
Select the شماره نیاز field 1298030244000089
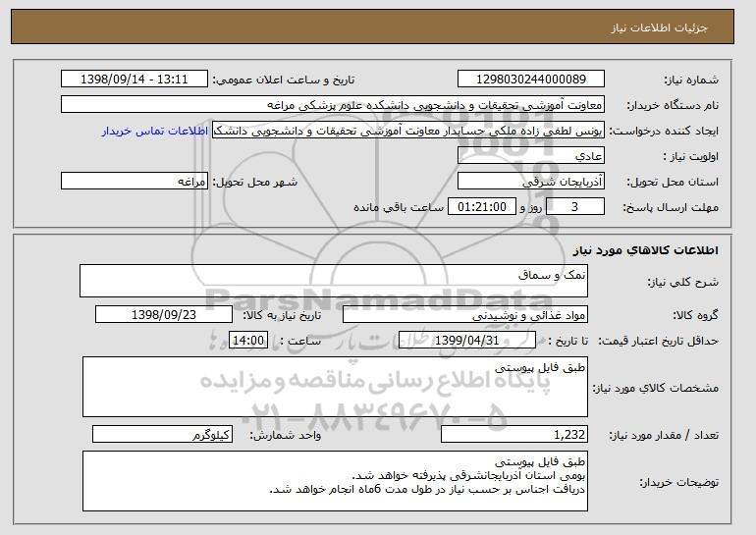point(531,80)
